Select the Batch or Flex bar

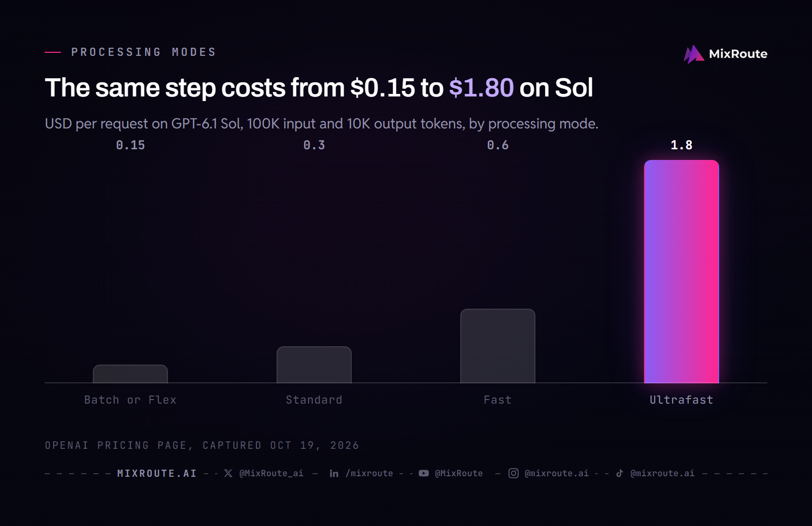click(x=130, y=374)
